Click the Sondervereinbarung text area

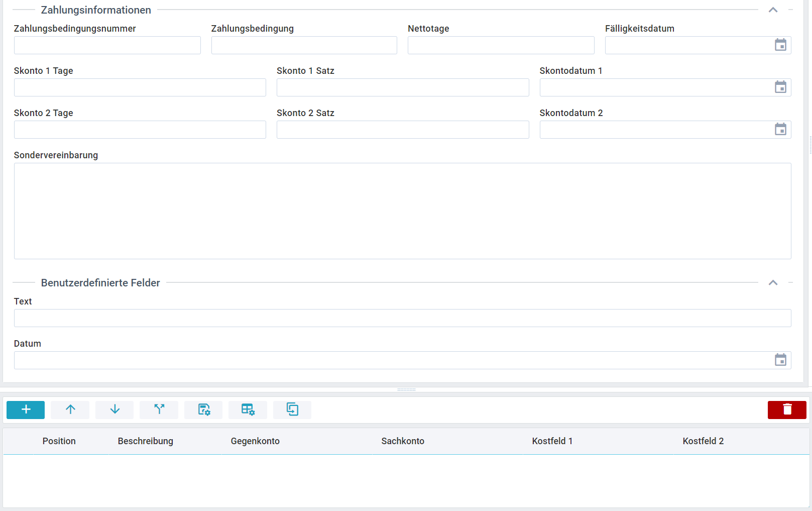[403, 211]
